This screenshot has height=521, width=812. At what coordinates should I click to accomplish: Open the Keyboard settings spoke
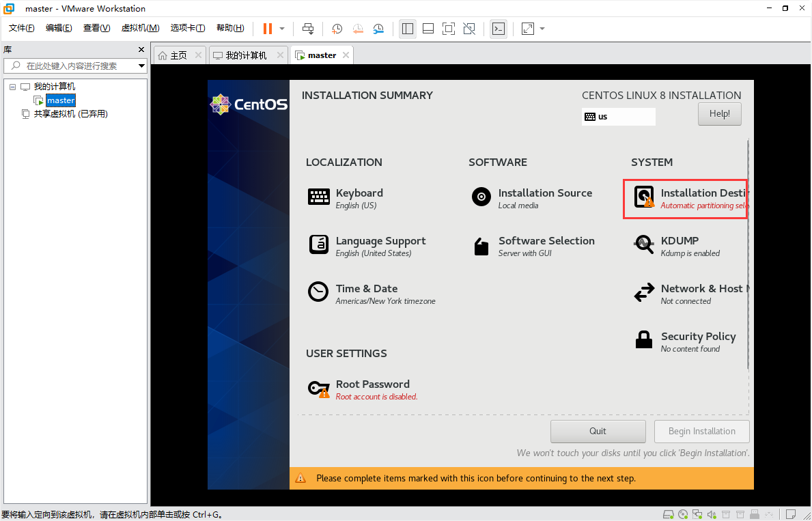pyautogui.click(x=346, y=198)
